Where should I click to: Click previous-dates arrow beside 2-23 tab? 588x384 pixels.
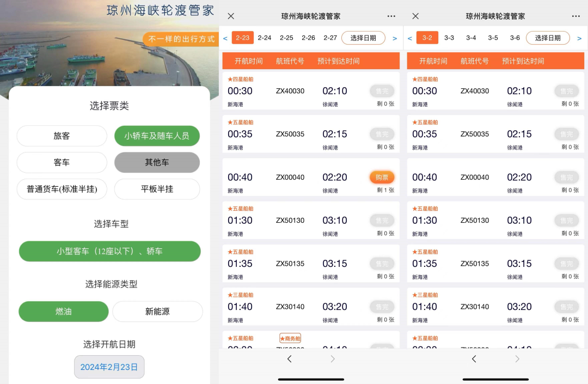tap(225, 38)
